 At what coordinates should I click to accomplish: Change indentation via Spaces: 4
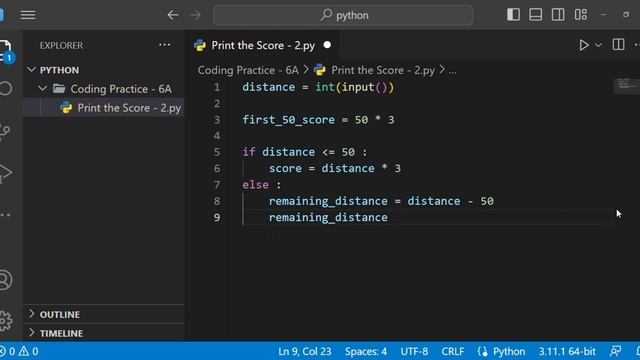tap(366, 351)
